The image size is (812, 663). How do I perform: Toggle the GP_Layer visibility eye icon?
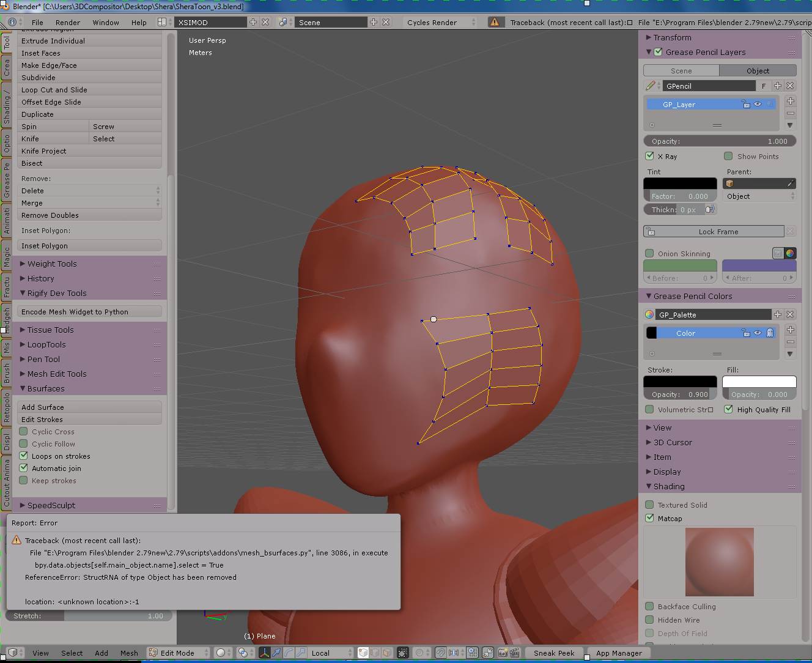758,104
